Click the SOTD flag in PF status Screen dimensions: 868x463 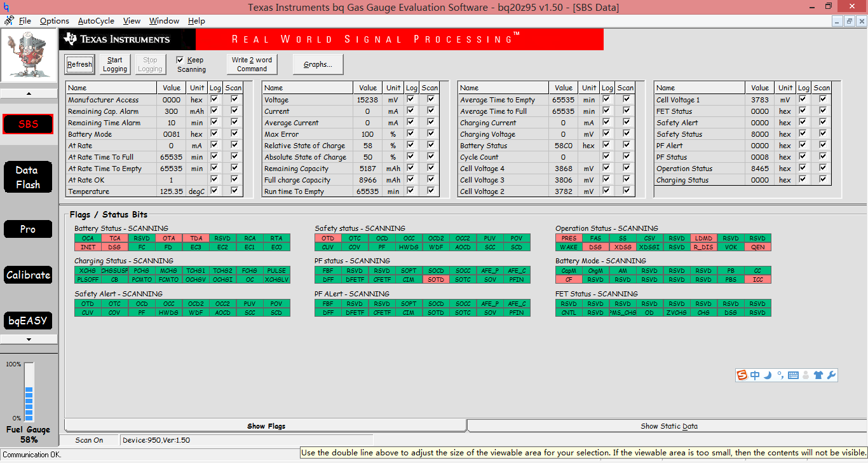(x=436, y=279)
